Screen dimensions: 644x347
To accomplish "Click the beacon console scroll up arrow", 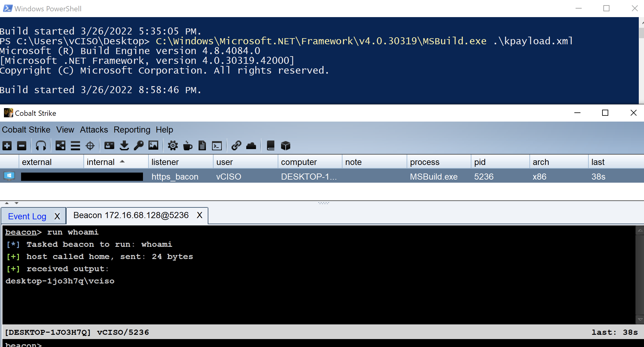I will (640, 230).
